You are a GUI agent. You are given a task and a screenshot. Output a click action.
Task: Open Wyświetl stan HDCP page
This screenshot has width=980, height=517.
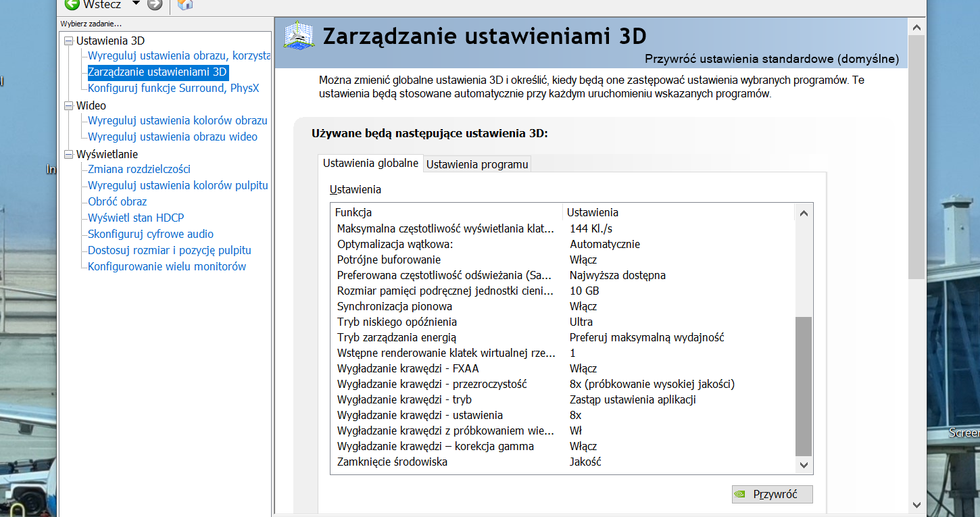[136, 218]
